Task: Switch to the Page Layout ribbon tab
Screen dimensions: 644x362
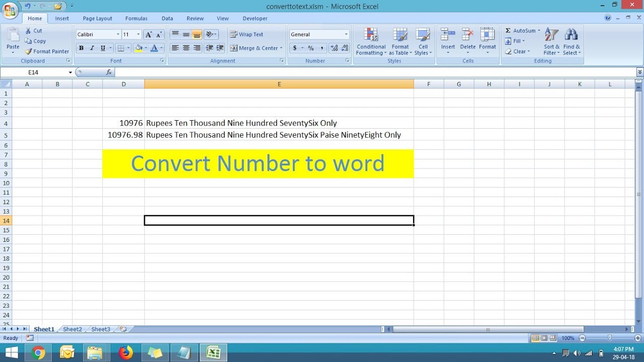Action: click(98, 19)
